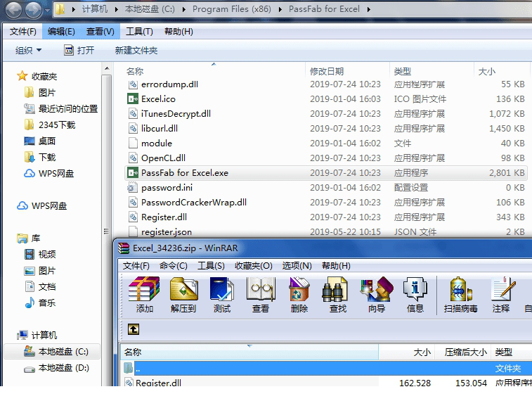Open Explorer 编辑(E) menu
This screenshot has height=401, width=532.
(61, 32)
